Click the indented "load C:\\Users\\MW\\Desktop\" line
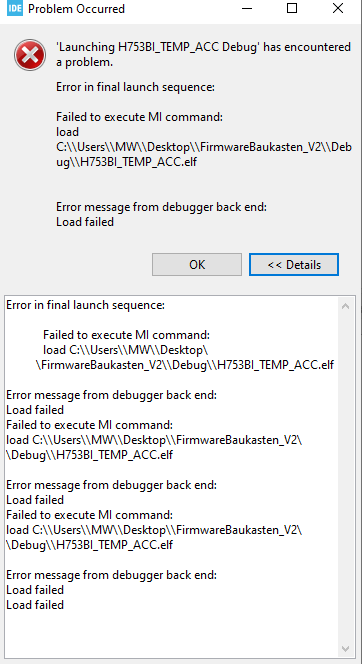The width and height of the screenshot is (362, 664). tap(125, 351)
